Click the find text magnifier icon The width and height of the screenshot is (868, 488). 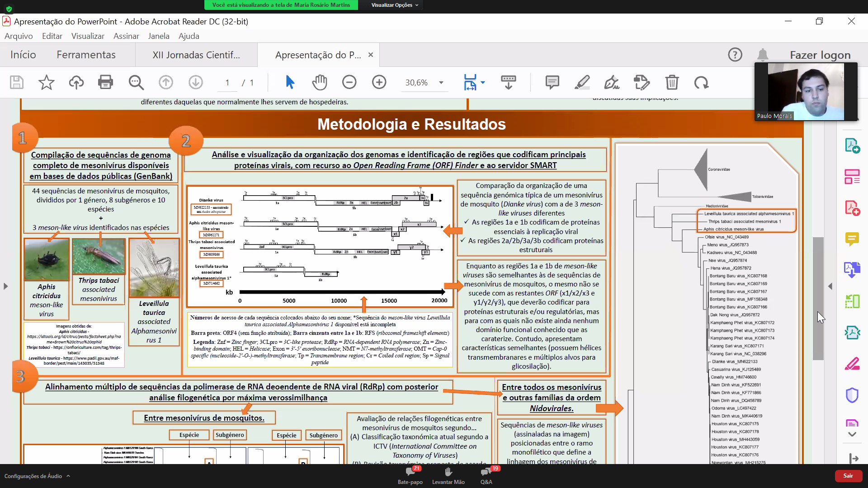tap(136, 82)
